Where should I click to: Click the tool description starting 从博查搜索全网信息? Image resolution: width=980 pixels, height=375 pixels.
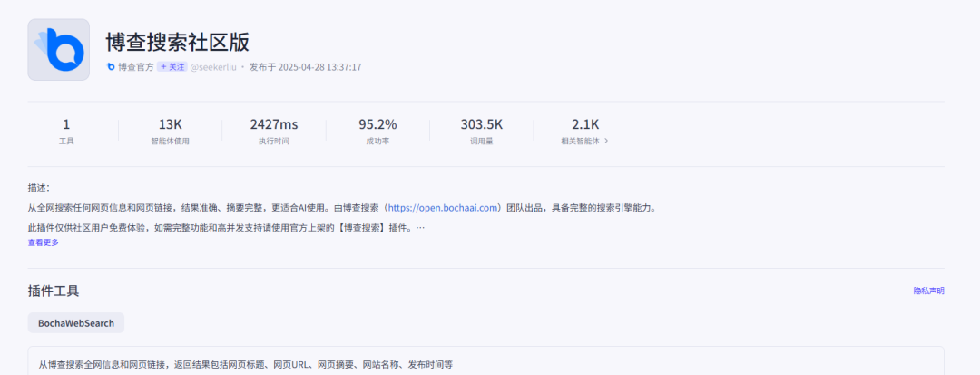(245, 363)
